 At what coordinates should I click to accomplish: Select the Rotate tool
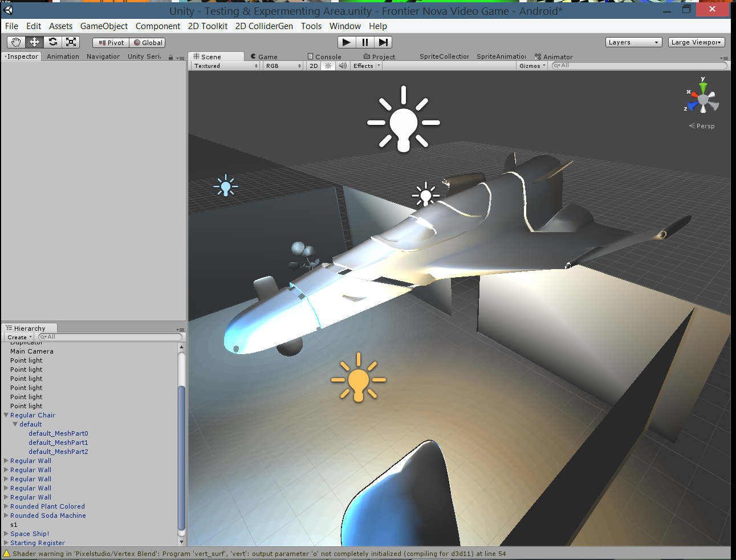tap(52, 42)
